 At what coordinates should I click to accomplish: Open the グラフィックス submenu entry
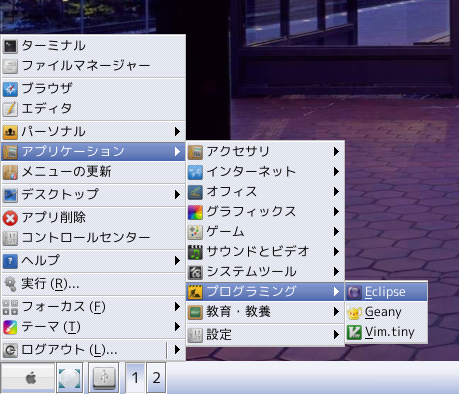click(265, 212)
